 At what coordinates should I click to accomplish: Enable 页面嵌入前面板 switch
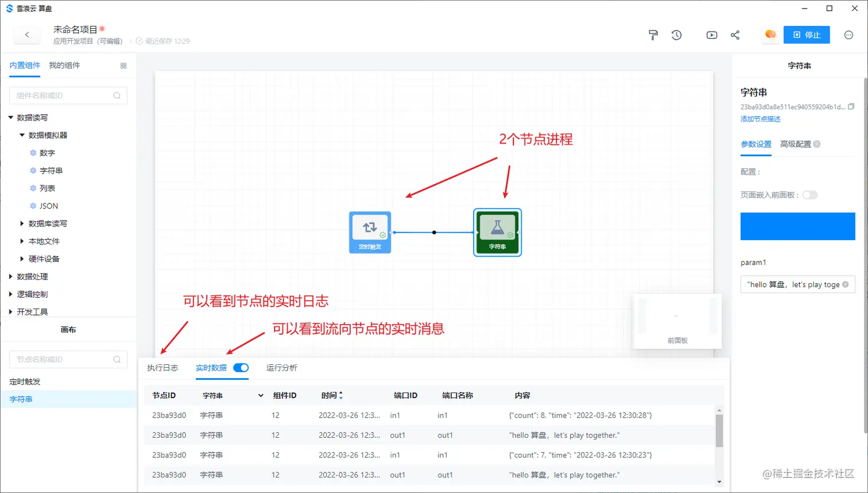pyautogui.click(x=810, y=195)
